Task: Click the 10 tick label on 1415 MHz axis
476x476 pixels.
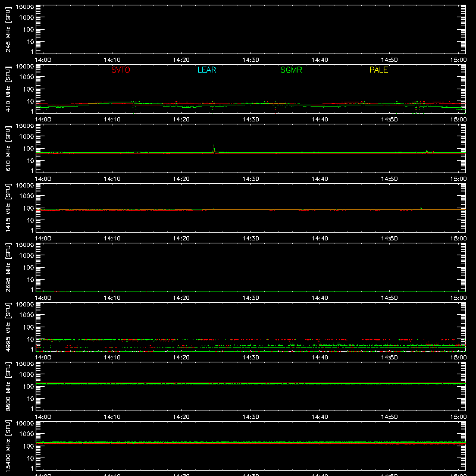Action: click(x=30, y=220)
